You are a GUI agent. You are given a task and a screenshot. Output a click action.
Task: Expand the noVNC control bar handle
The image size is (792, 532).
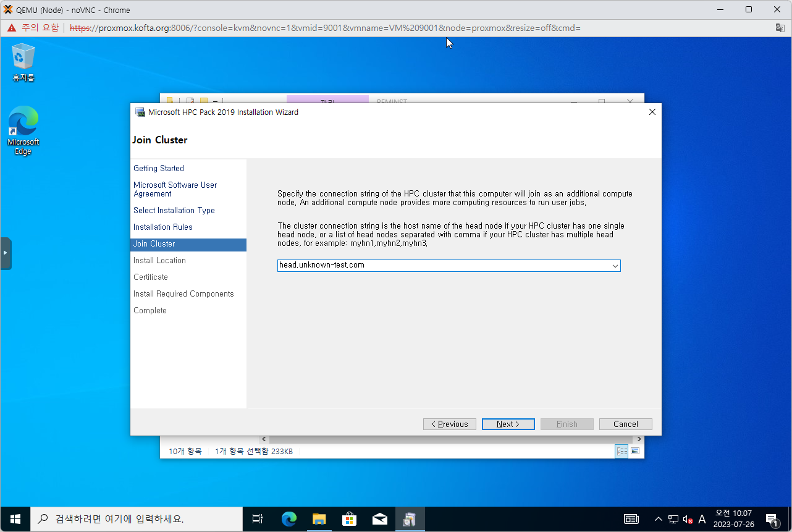click(6, 253)
